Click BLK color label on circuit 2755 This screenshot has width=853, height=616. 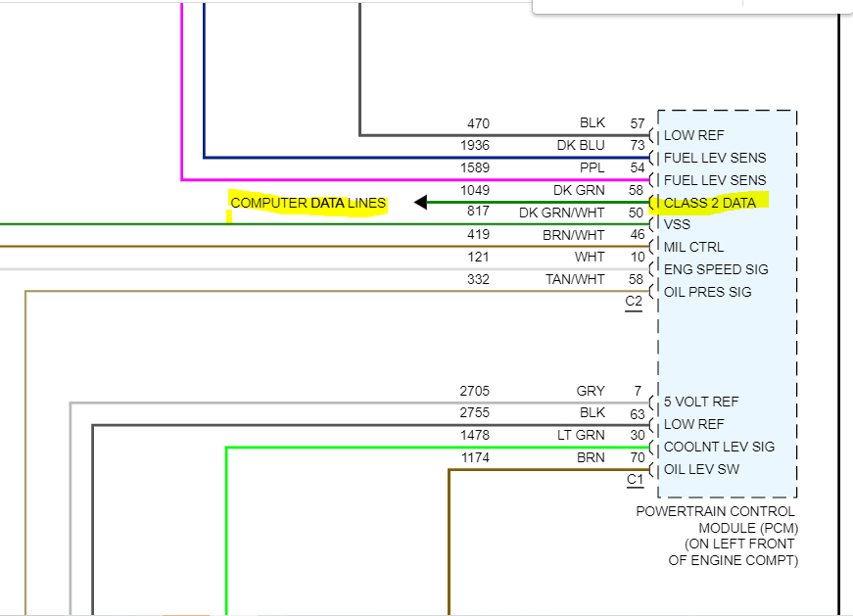(592, 413)
